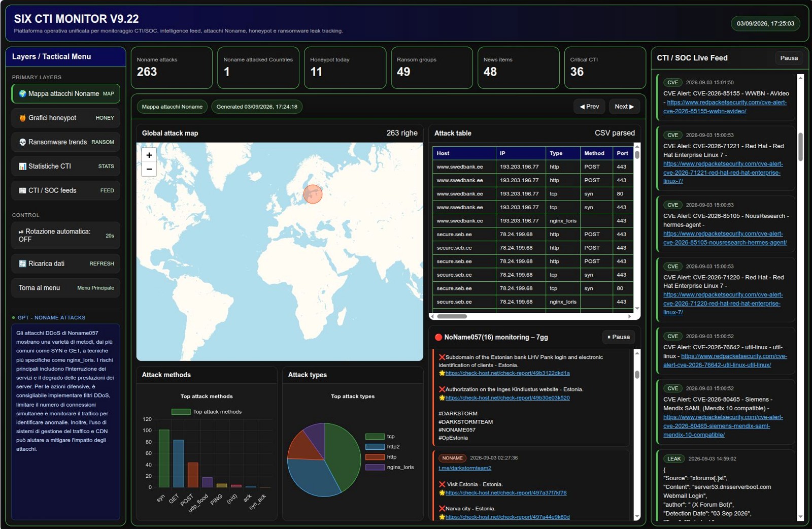Switch to CTI / SOC feeds layer
This screenshot has width=812, height=529.
tap(65, 190)
